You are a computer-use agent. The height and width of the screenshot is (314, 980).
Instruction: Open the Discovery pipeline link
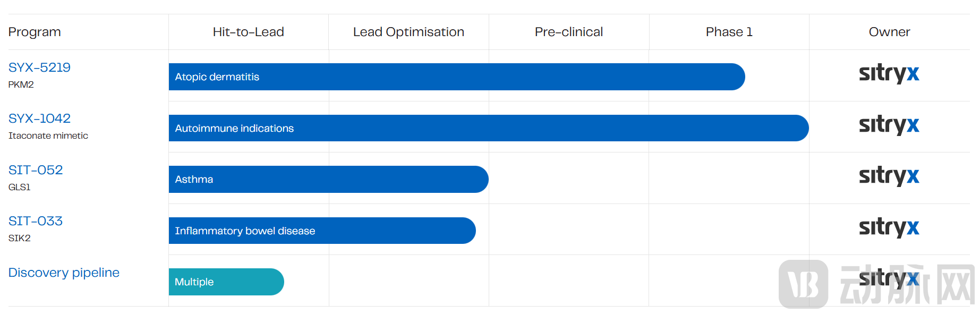64,273
